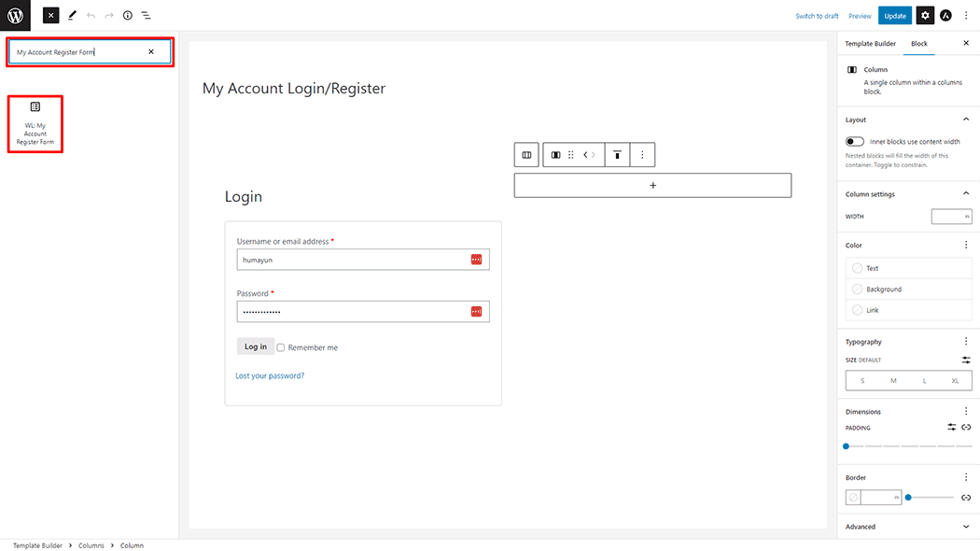Switch to the Template Builder tab

[870, 43]
